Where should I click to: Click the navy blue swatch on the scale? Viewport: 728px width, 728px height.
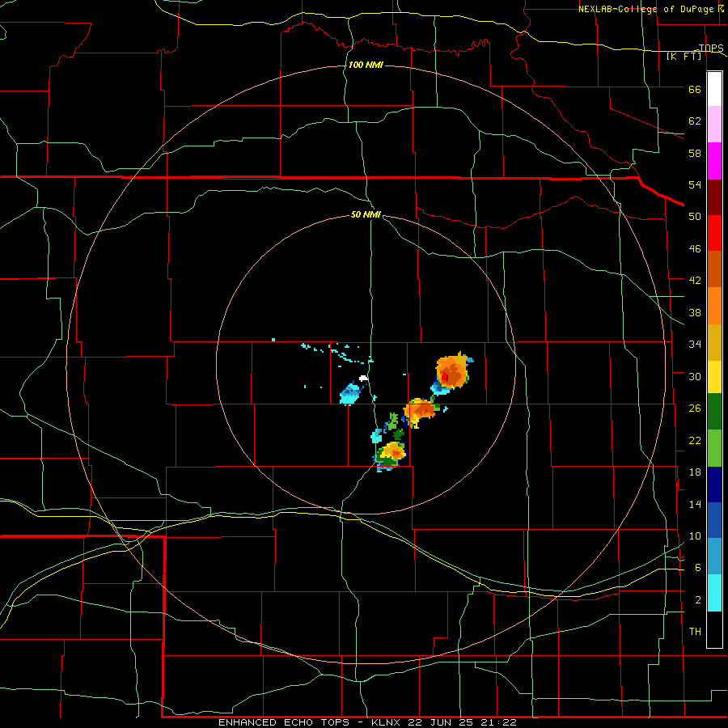pyautogui.click(x=714, y=485)
